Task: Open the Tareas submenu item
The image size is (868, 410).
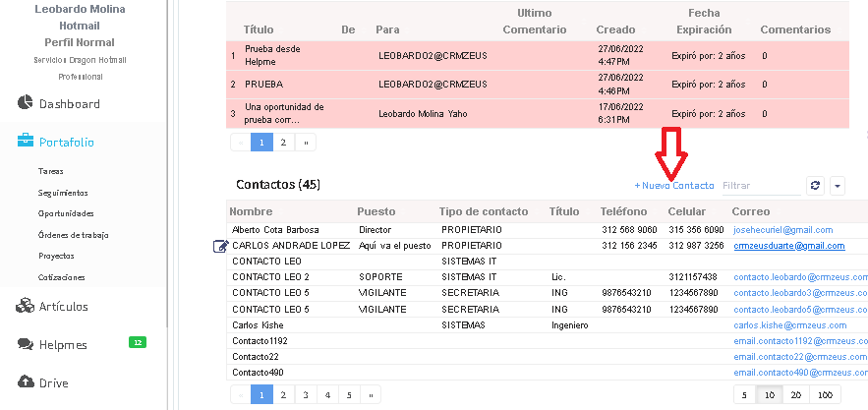Action: point(51,171)
